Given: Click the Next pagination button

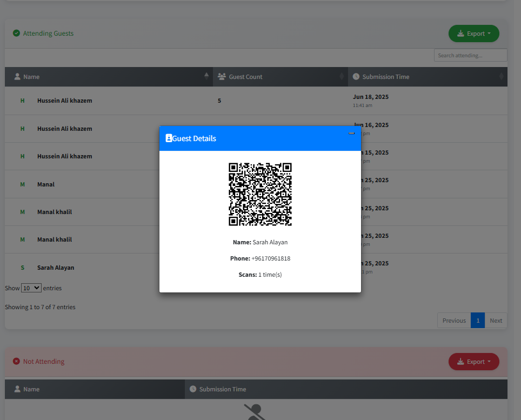Looking at the screenshot, I should pos(496,320).
